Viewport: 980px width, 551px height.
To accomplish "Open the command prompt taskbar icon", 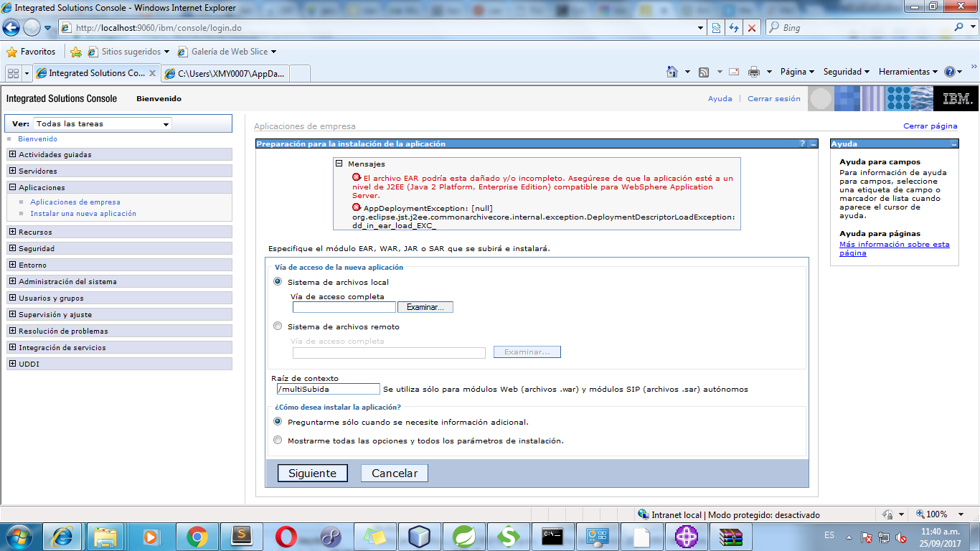I will pyautogui.click(x=553, y=536).
